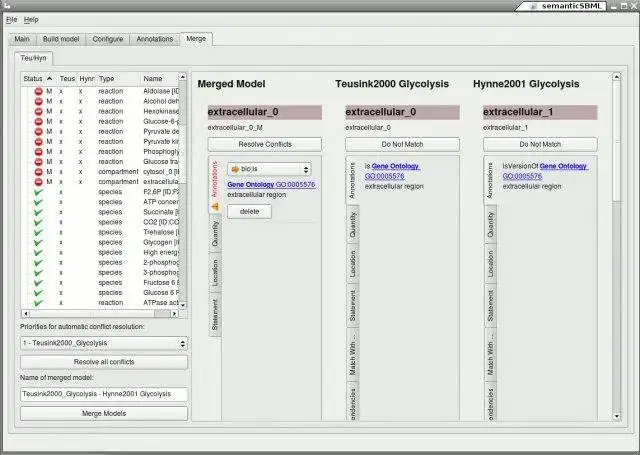Click green checkmark in Succinate species row
Viewport: 640px width, 455px height.
tap(38, 212)
